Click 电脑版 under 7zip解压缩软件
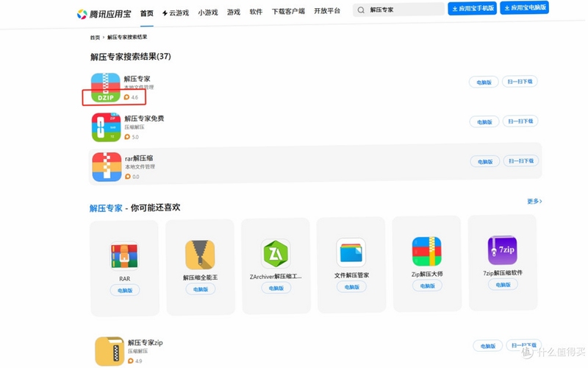The width and height of the screenshot is (588, 368). coord(503,285)
